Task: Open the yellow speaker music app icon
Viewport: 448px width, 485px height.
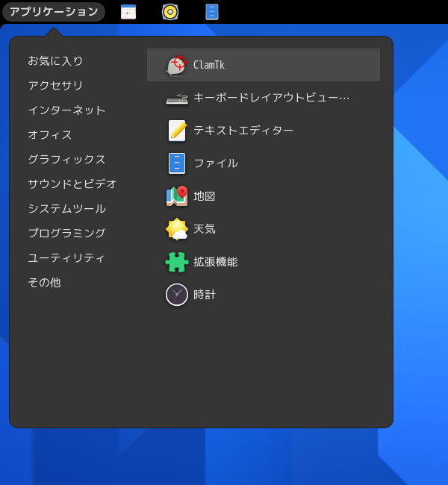Action: [170, 12]
